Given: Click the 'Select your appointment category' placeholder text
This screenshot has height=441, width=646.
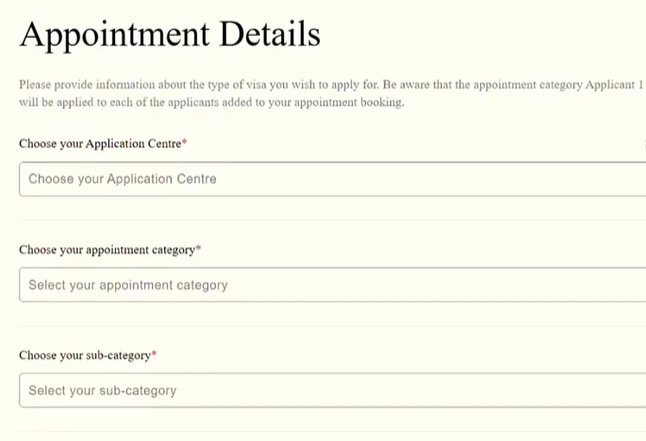Looking at the screenshot, I should [128, 285].
